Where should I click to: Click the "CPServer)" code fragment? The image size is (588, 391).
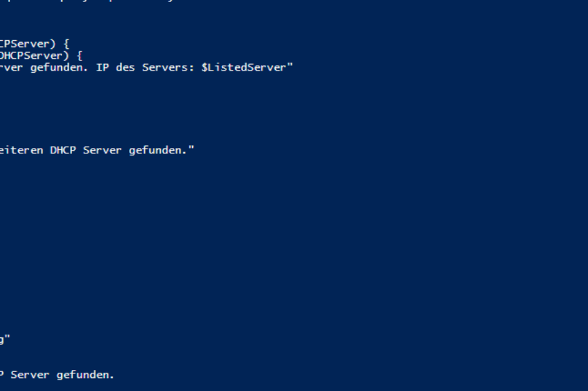point(27,44)
